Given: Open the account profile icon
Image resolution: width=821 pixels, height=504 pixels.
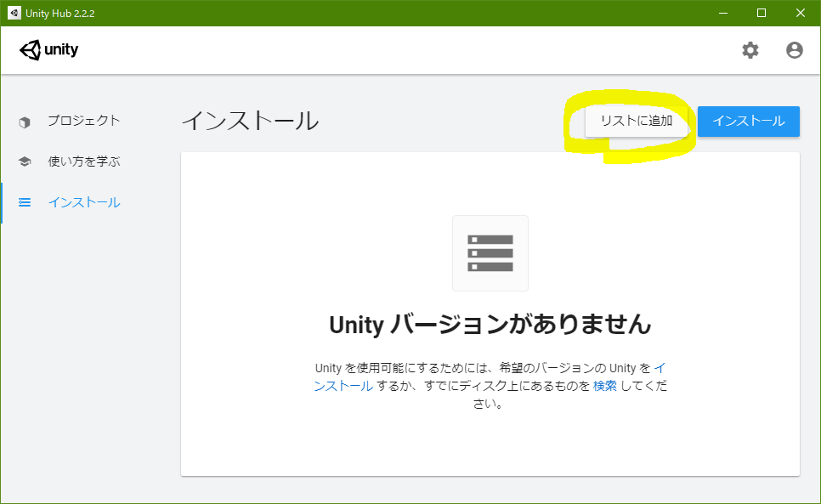Looking at the screenshot, I should tap(795, 50).
